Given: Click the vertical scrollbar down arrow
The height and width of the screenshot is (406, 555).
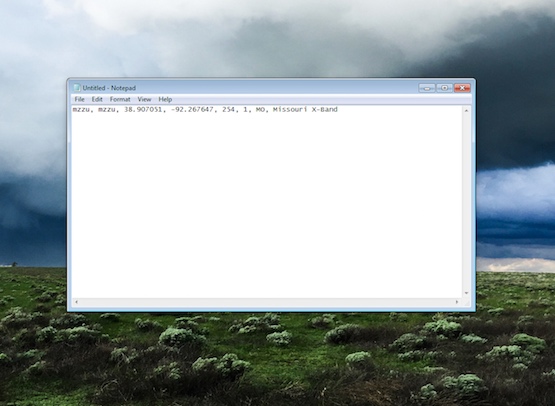Looking at the screenshot, I should tap(466, 293).
